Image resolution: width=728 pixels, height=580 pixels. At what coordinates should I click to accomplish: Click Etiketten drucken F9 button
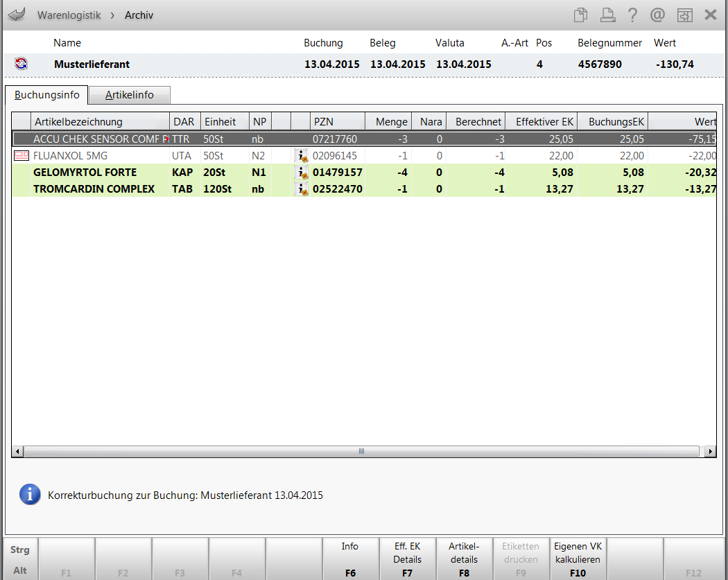[521, 559]
